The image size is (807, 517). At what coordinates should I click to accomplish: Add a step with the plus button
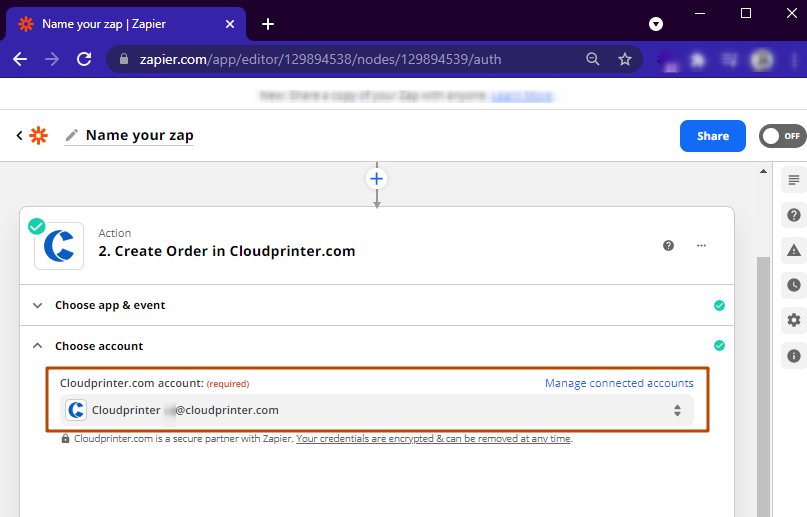[377, 179]
